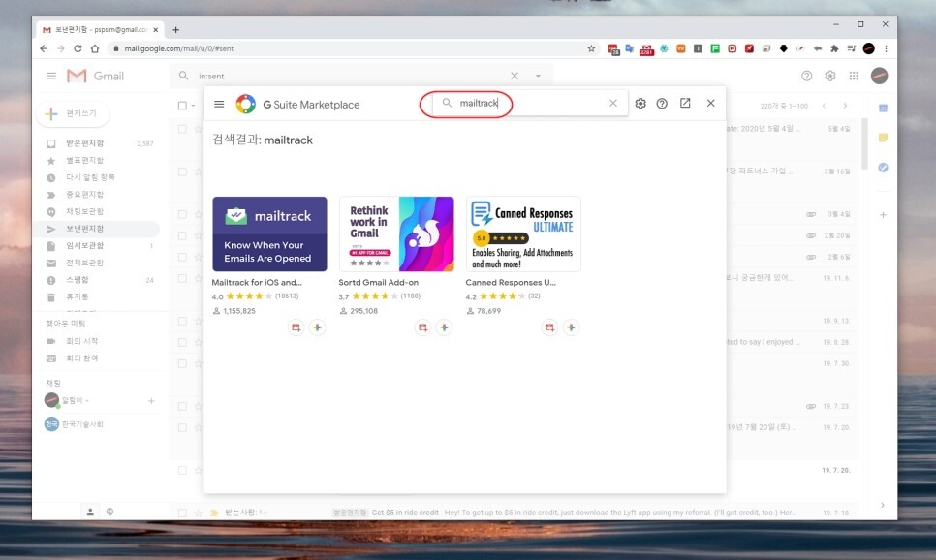Open the Google account avatar
Image resolution: width=936 pixels, height=560 pixels.
[879, 76]
